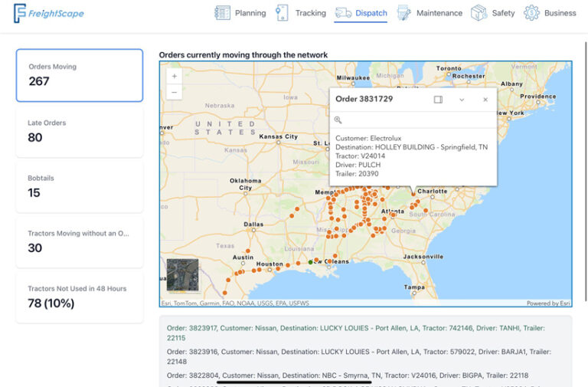Click the Safety box icon
The image size is (588, 387).
479,13
